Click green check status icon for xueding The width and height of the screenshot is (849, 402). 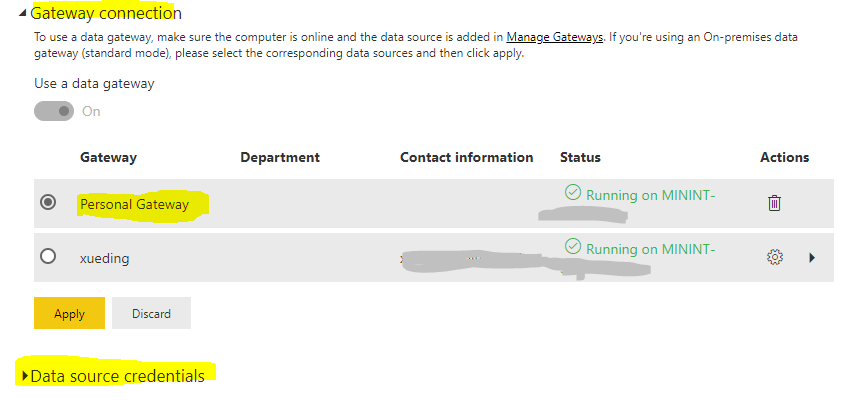[x=573, y=247]
